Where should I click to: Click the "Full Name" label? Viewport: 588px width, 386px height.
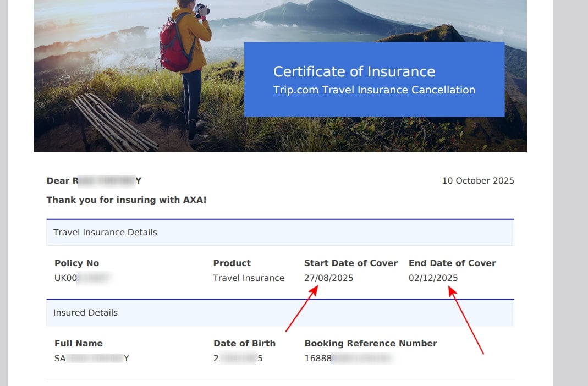(x=79, y=344)
